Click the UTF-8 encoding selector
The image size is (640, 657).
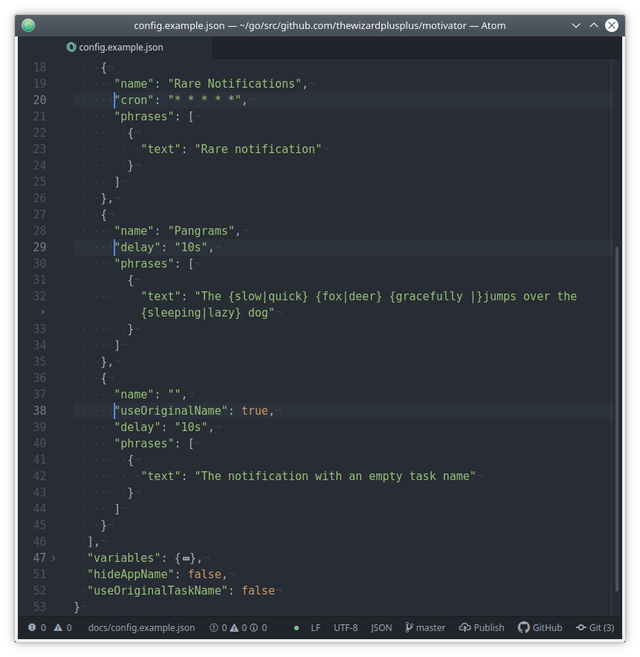pos(345,628)
